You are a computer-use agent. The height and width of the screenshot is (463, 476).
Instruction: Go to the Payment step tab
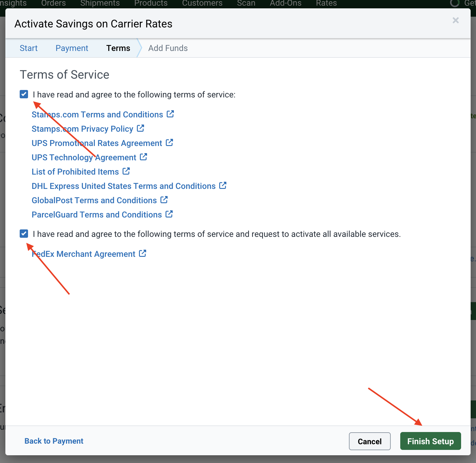coord(72,48)
